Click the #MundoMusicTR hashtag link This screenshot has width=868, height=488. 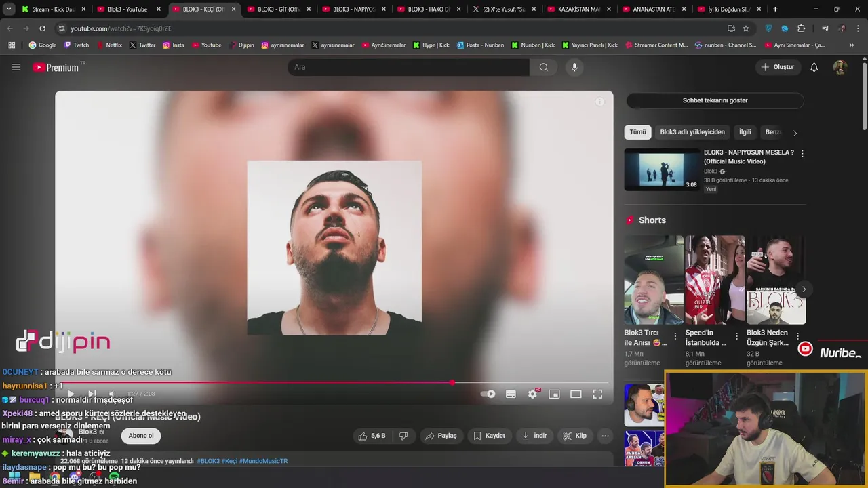263,461
